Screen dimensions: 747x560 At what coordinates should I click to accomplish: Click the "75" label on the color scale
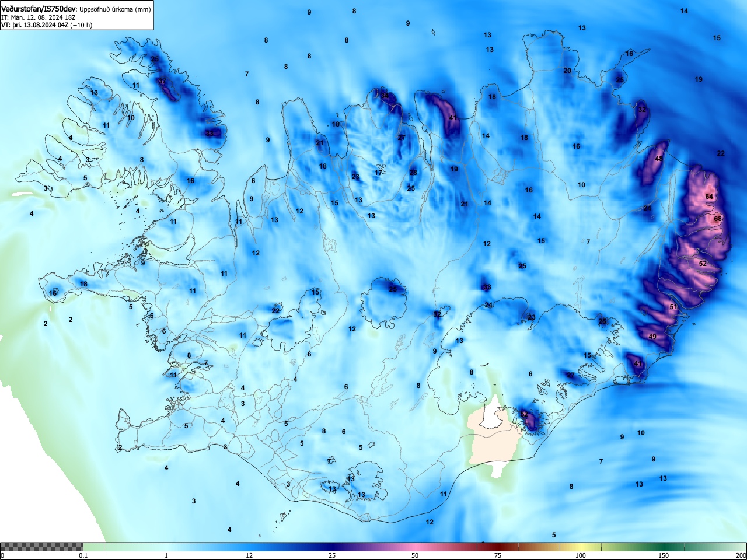(498, 555)
